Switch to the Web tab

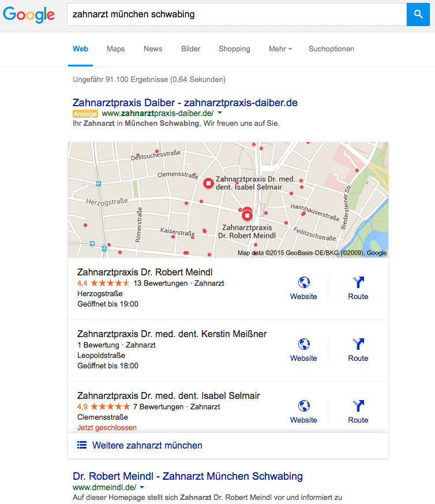(80, 49)
